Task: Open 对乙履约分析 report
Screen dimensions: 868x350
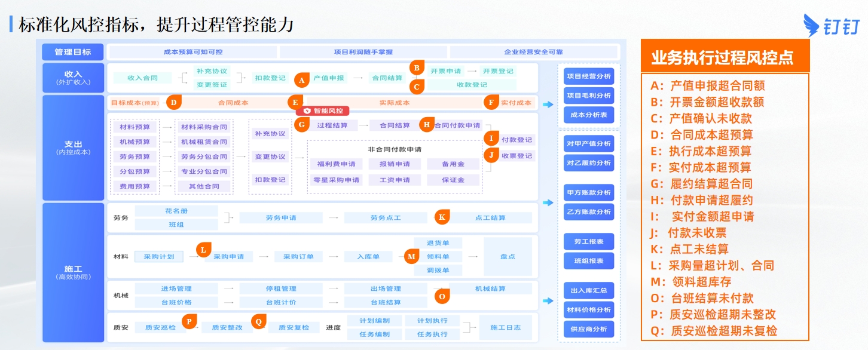Action: (x=589, y=162)
